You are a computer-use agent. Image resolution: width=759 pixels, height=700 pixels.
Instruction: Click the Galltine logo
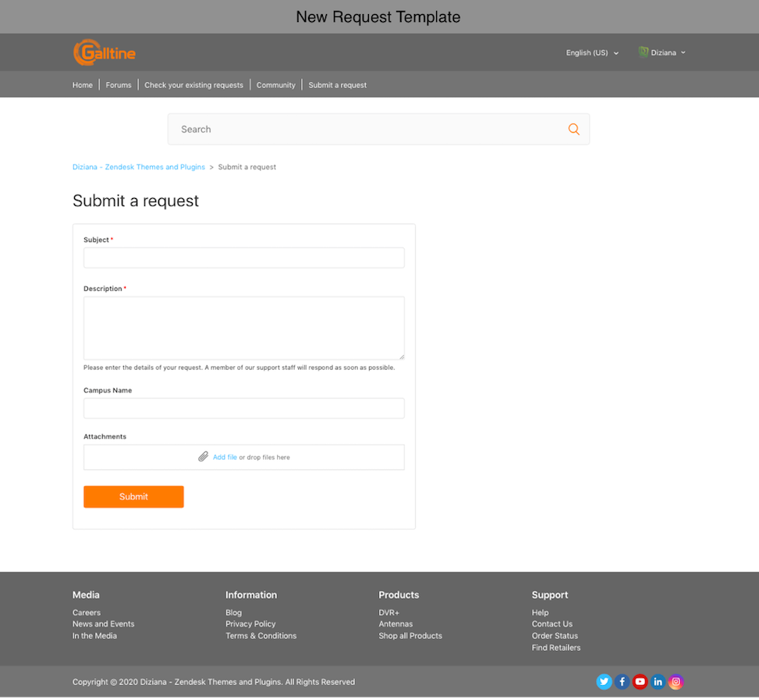(x=105, y=52)
